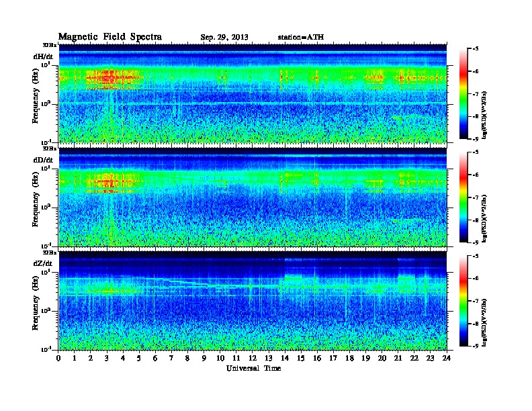Click the "-7" value on dD/dt color bar
The height and width of the screenshot is (411, 532).
tap(475, 197)
